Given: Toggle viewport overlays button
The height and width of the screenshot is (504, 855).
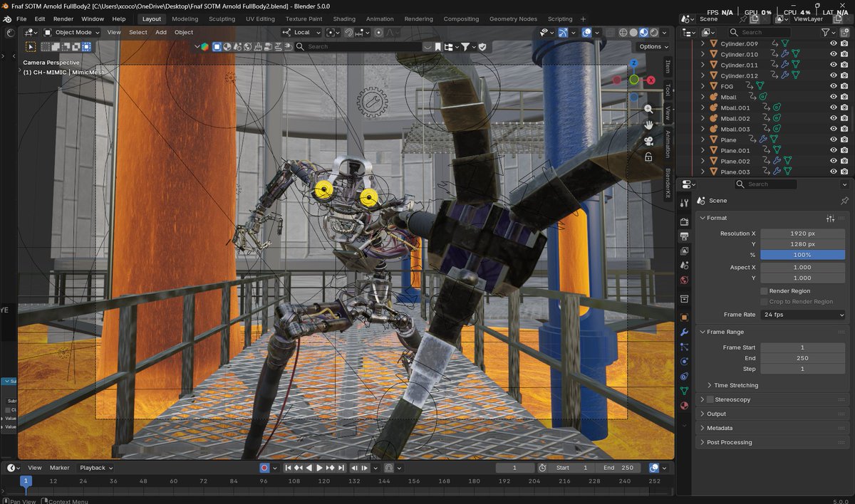Looking at the screenshot, I should coord(587,32).
